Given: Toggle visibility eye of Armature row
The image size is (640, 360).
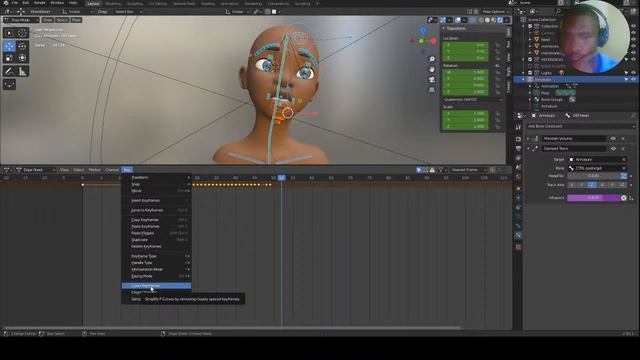Looking at the screenshot, I should 633,80.
